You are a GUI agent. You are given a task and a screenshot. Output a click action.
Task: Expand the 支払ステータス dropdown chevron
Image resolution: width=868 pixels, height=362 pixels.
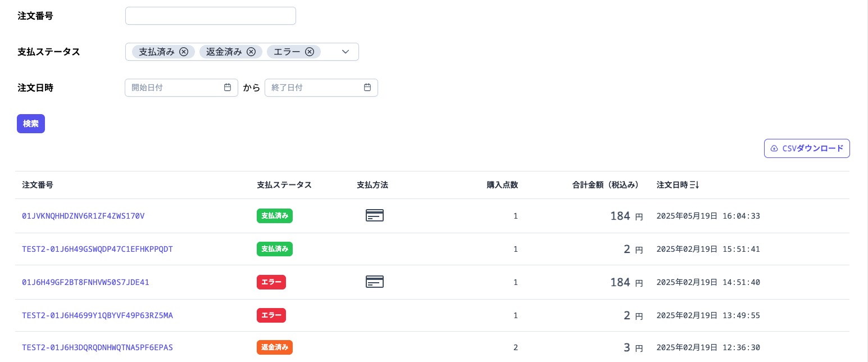coord(345,52)
